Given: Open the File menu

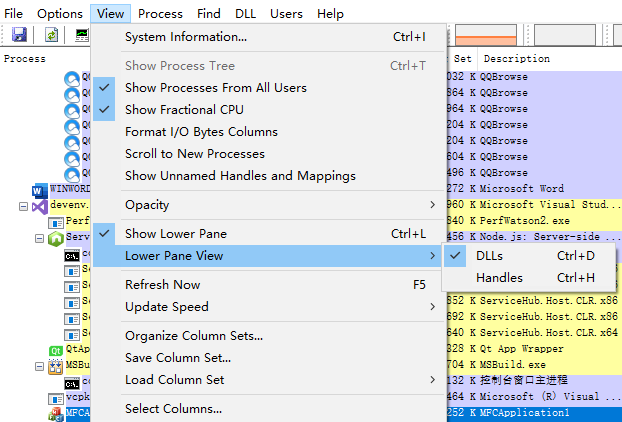Looking at the screenshot, I should pyautogui.click(x=13, y=14).
